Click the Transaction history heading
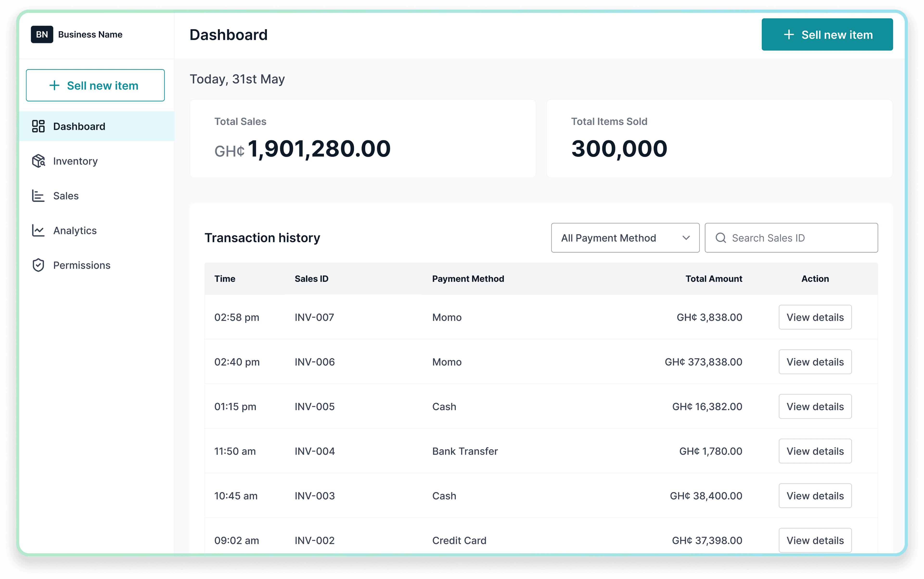This screenshot has width=924, height=579. click(263, 238)
